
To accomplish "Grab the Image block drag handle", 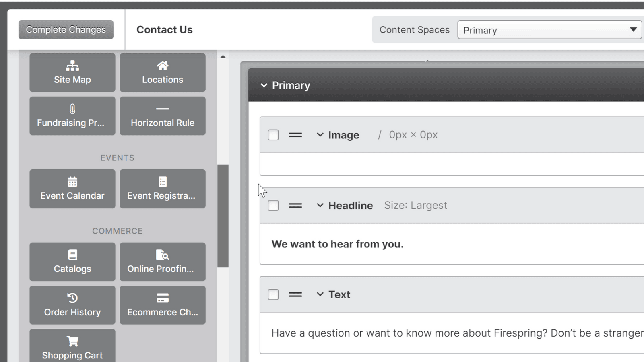I will coord(295,135).
